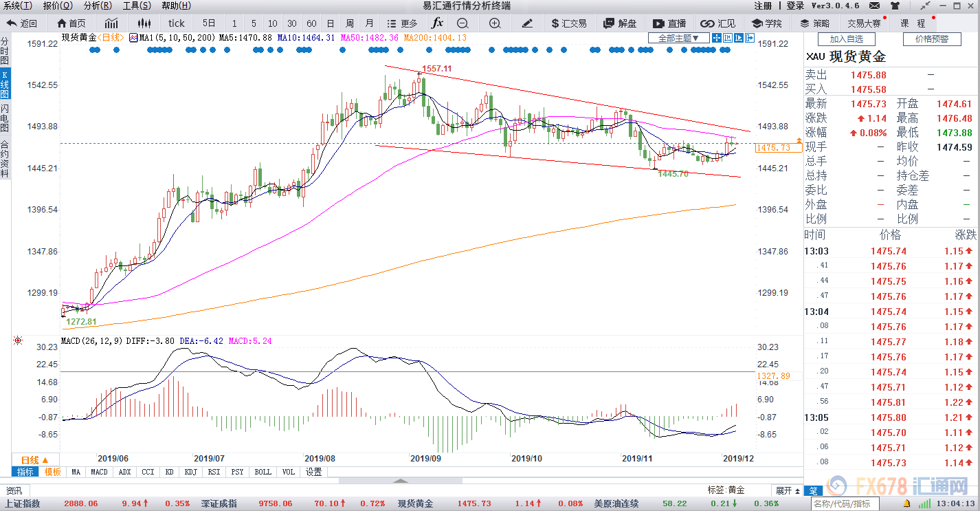This screenshot has height=511, width=980.
Task: Click the MA1 indicator legend icon
Action: pyautogui.click(x=134, y=38)
